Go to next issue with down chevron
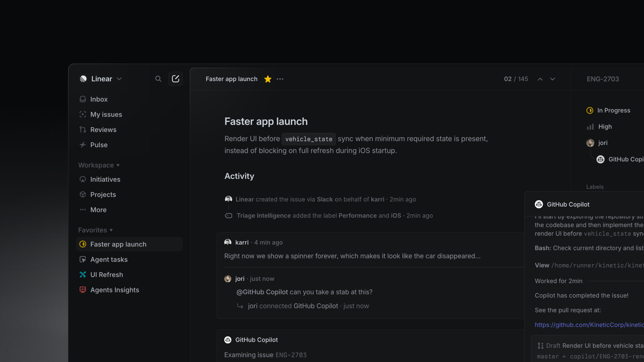 point(552,79)
